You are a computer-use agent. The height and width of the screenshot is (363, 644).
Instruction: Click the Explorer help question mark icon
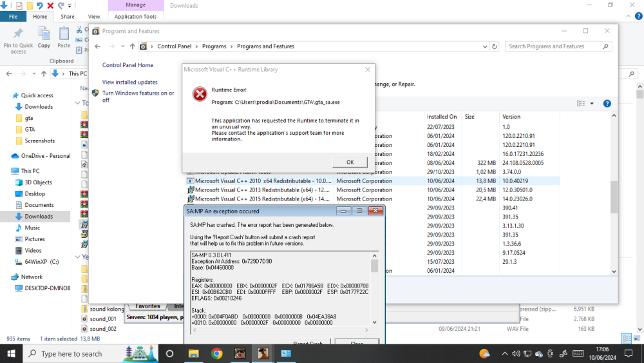tap(638, 17)
